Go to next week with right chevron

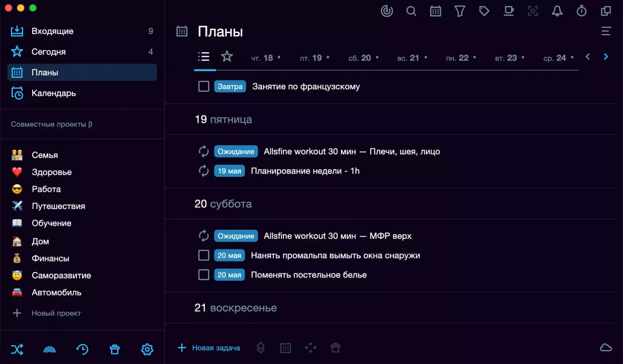pos(606,57)
